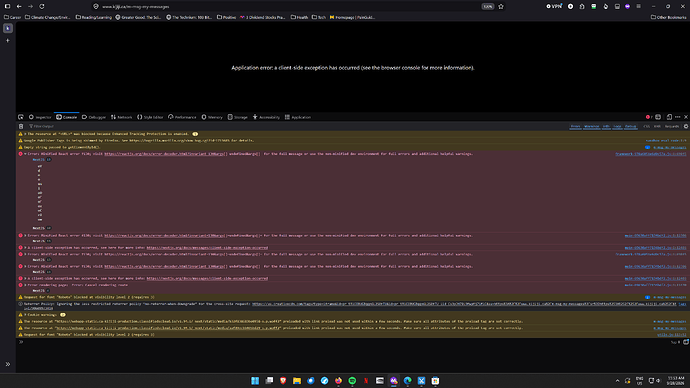Toggle the Warnings console filter
The height and width of the screenshot is (388, 690).
[591, 126]
